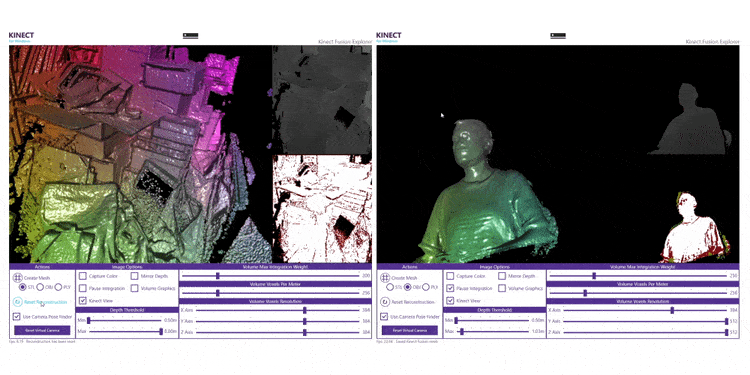Click Depth Threshold Min slider in right window
This screenshot has height=375, width=750.
point(493,320)
